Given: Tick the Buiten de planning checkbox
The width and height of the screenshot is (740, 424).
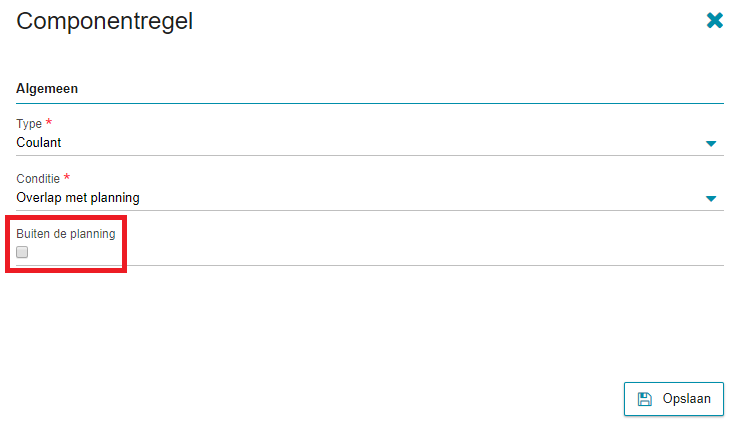Looking at the screenshot, I should pos(22,252).
